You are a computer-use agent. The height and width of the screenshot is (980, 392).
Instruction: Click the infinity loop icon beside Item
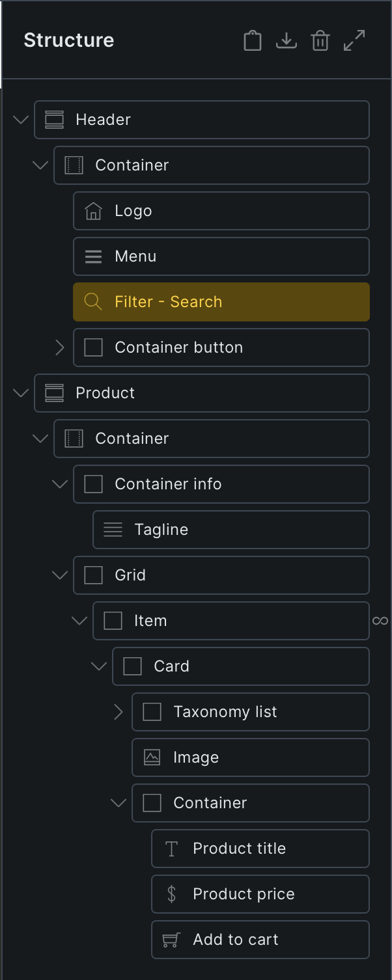click(380, 621)
